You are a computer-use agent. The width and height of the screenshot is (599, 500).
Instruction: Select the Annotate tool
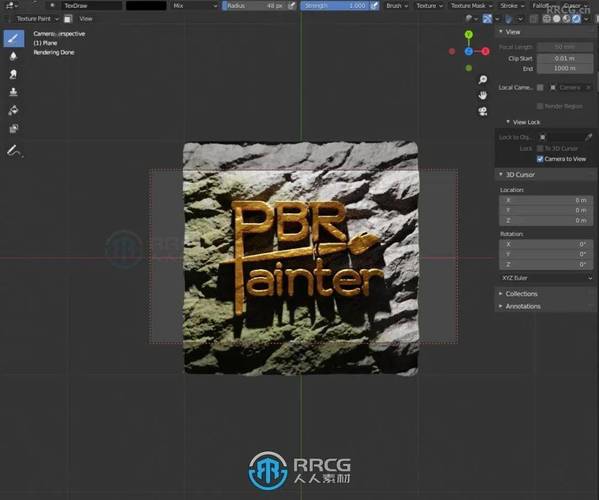coord(15,151)
